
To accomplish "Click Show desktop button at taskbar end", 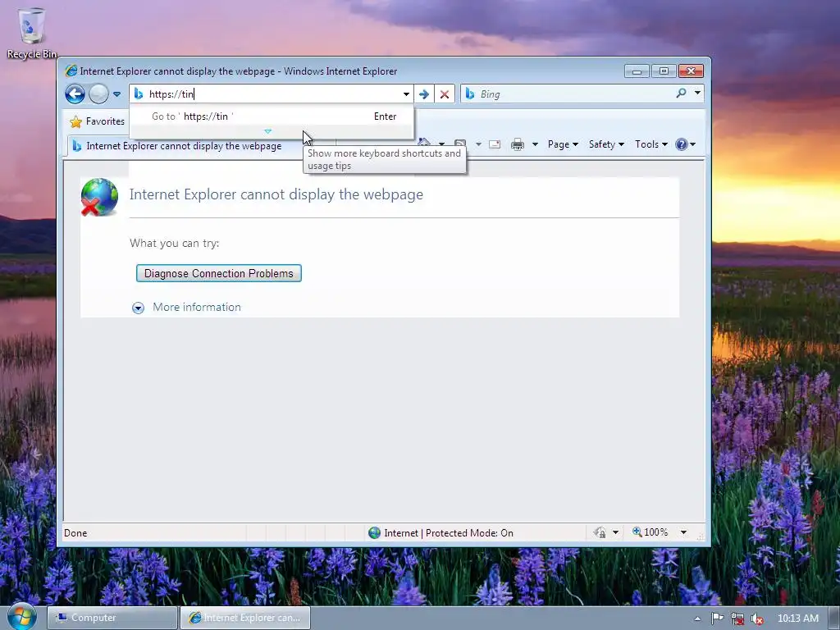I will click(x=833, y=619).
